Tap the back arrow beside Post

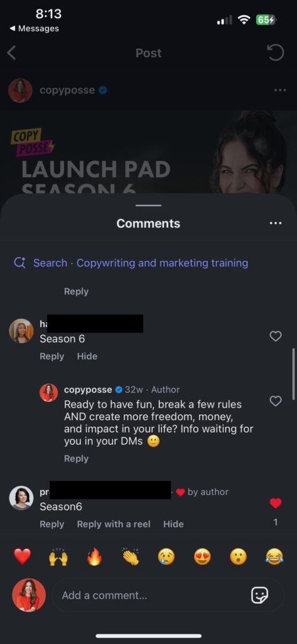tap(12, 53)
